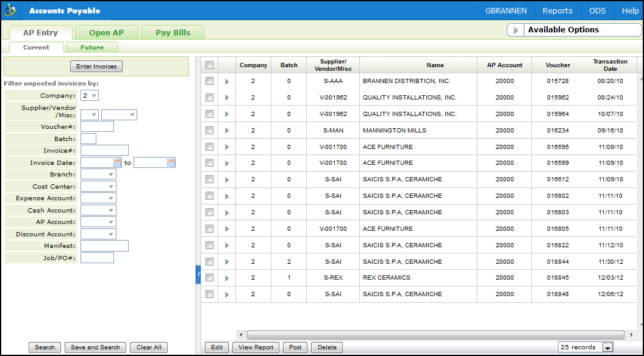Image resolution: width=644 pixels, height=356 pixels.
Task: Expand the Available Options arrow
Action: tap(516, 30)
